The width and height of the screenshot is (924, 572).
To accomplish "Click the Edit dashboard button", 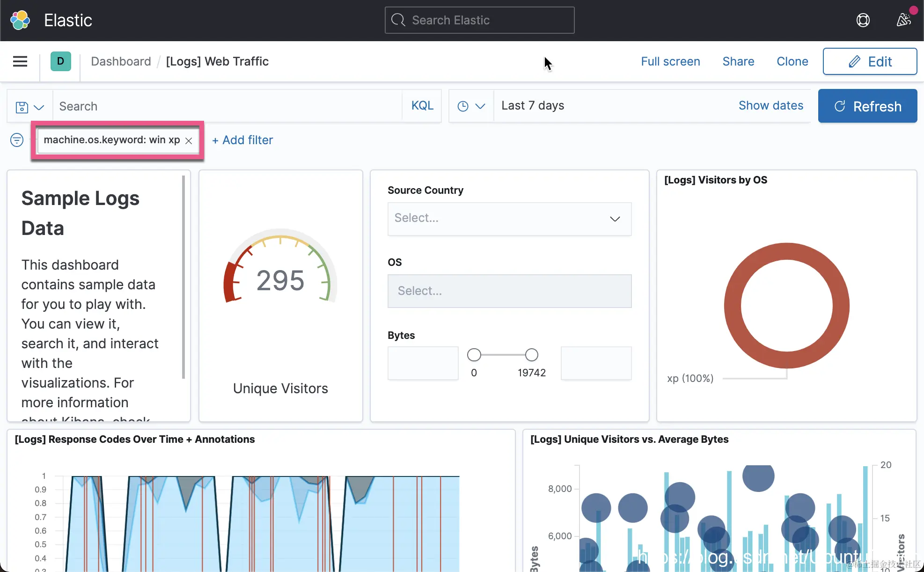I will (x=869, y=61).
